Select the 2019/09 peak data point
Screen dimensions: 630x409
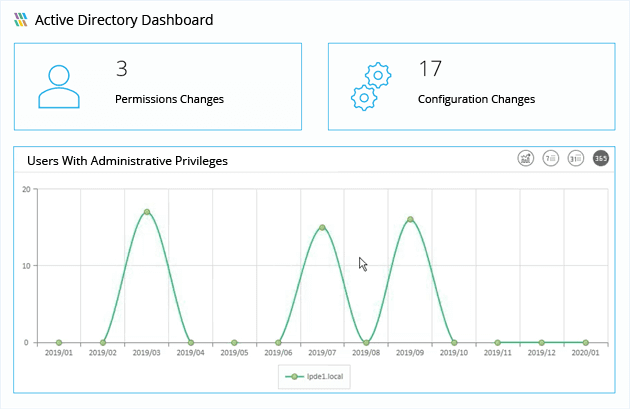(410, 219)
